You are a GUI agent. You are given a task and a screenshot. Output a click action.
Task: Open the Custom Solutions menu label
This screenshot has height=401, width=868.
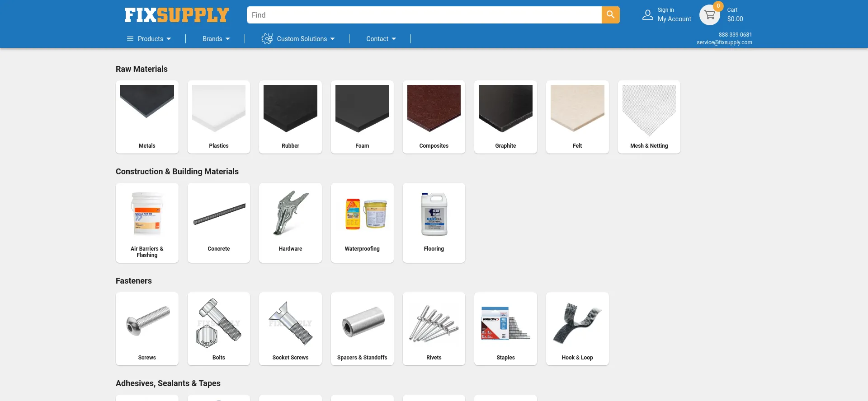point(302,39)
